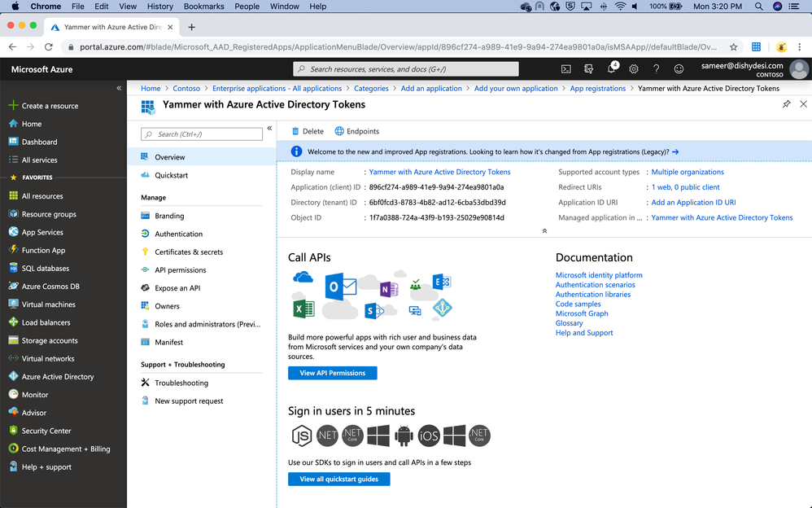Select Application (client) ID value text
Image resolution: width=812 pixels, height=508 pixels.
[x=437, y=187]
